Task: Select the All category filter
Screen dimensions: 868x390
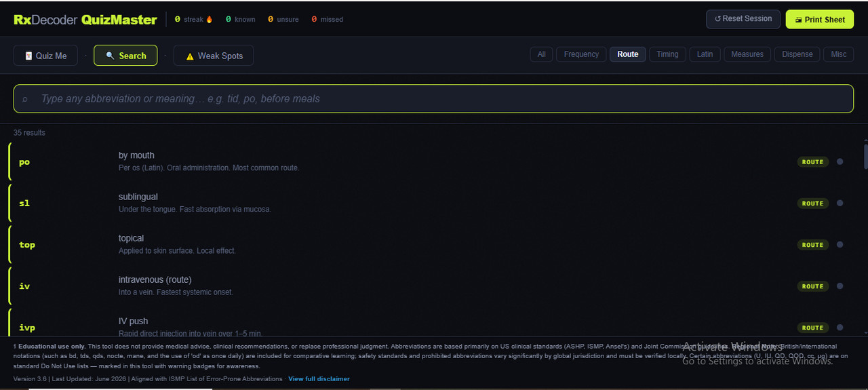Action: click(541, 54)
